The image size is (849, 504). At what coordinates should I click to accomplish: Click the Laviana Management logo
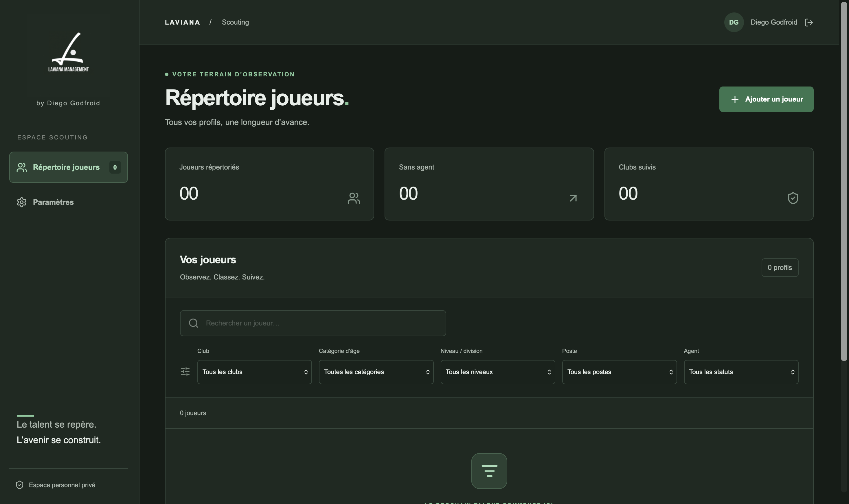coord(68,52)
